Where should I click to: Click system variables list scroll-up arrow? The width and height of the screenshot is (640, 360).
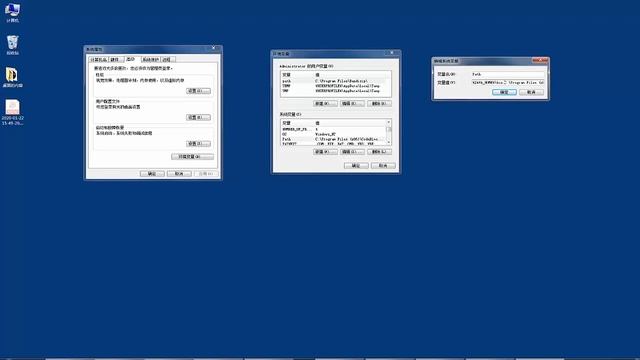point(389,122)
